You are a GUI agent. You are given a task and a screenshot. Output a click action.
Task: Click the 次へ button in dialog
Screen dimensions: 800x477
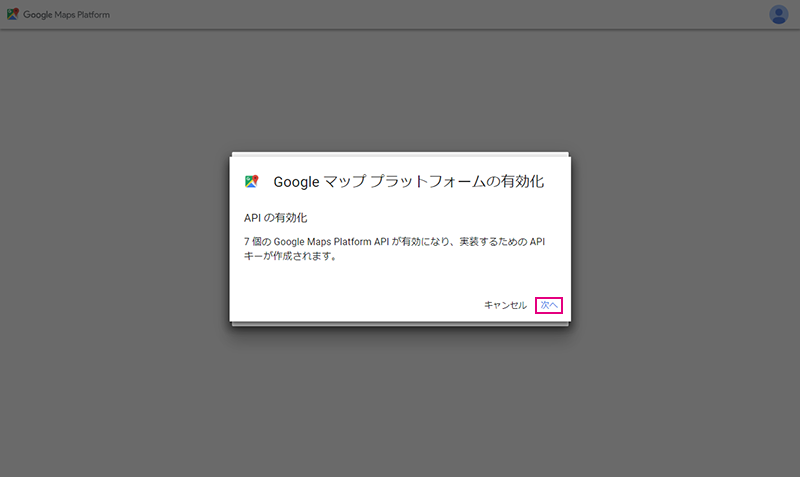click(x=548, y=305)
